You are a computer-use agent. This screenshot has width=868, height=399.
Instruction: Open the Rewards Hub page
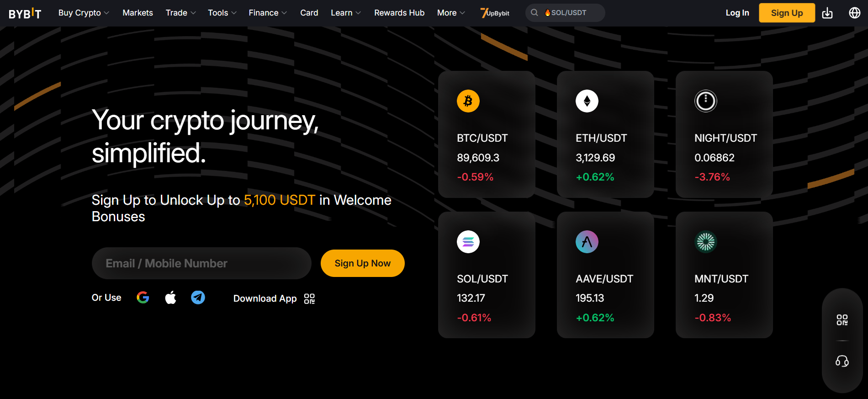[399, 13]
